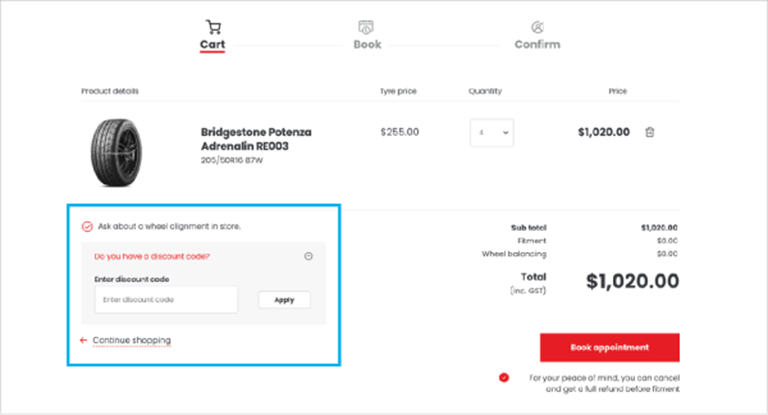Follow the Continue shopping link
Image resolution: width=768 pixels, height=415 pixels.
click(x=132, y=340)
